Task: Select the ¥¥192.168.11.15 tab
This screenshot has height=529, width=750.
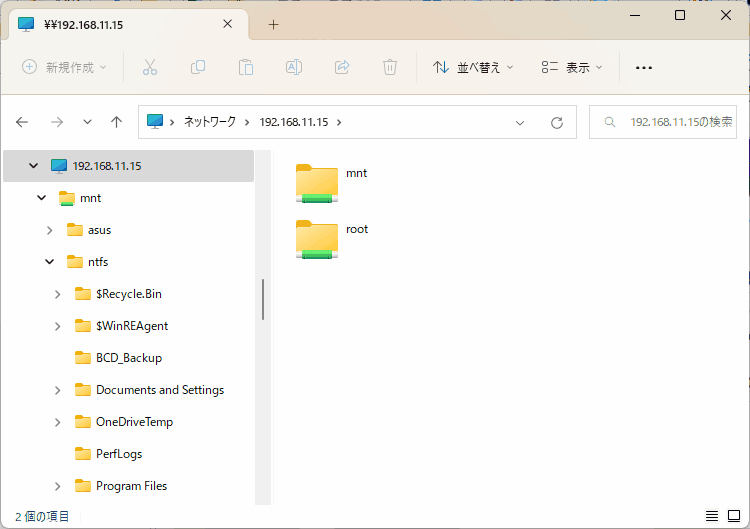Action: click(129, 24)
